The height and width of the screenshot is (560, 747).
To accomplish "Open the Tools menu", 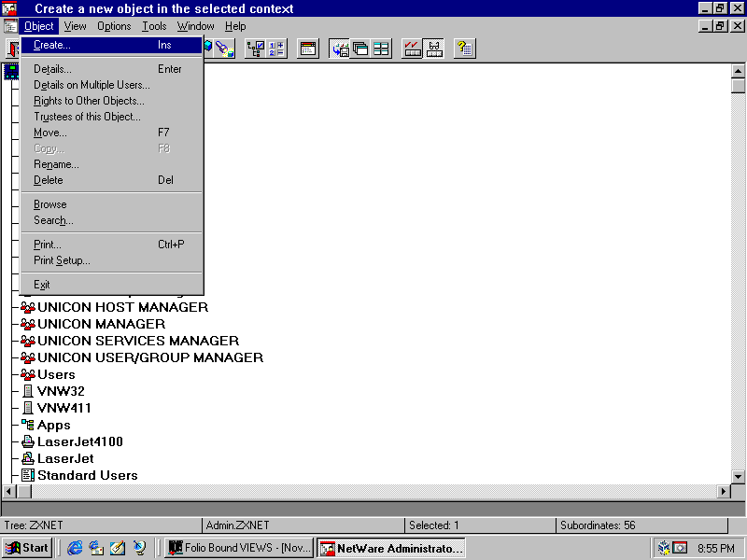I will [x=154, y=26].
